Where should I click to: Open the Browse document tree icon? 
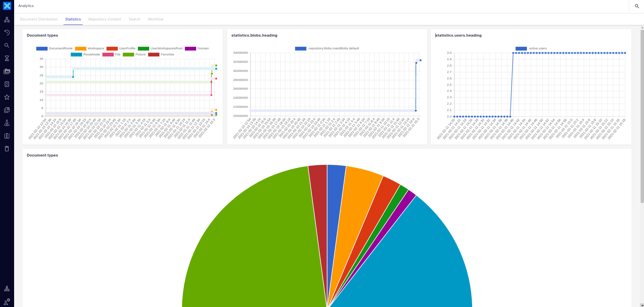[x=7, y=20]
